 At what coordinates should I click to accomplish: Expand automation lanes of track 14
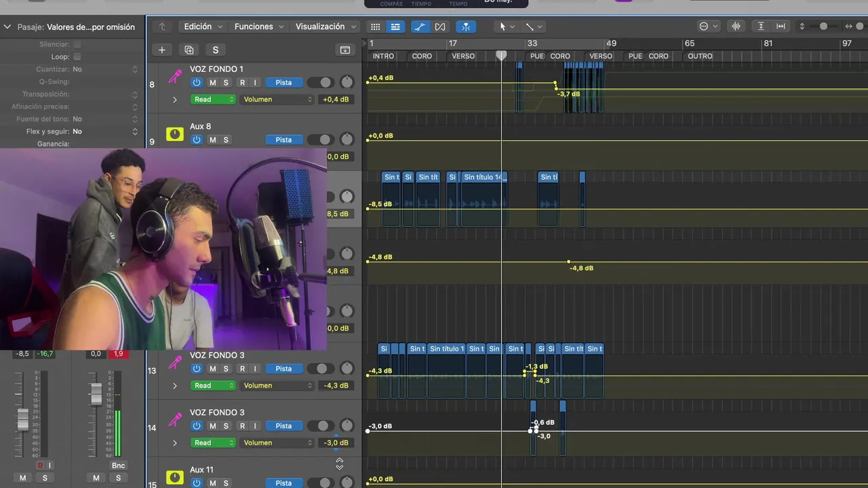click(x=175, y=443)
